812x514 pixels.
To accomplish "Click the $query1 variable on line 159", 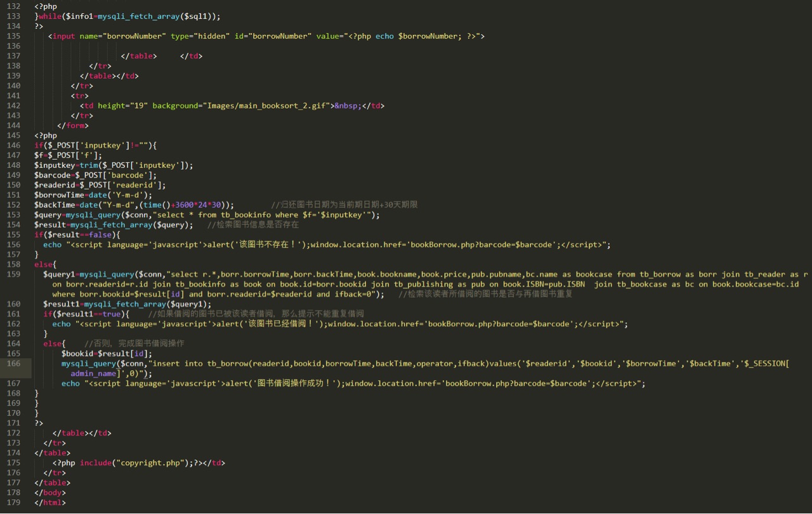I will point(59,274).
